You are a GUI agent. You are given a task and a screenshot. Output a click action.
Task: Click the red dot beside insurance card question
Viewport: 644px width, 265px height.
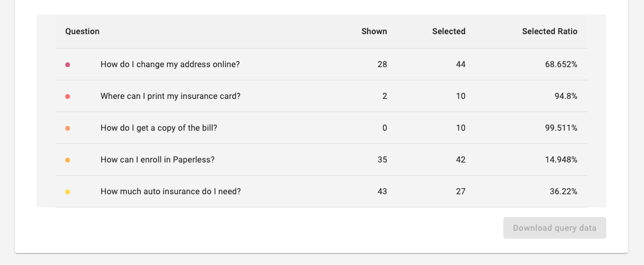click(x=68, y=97)
